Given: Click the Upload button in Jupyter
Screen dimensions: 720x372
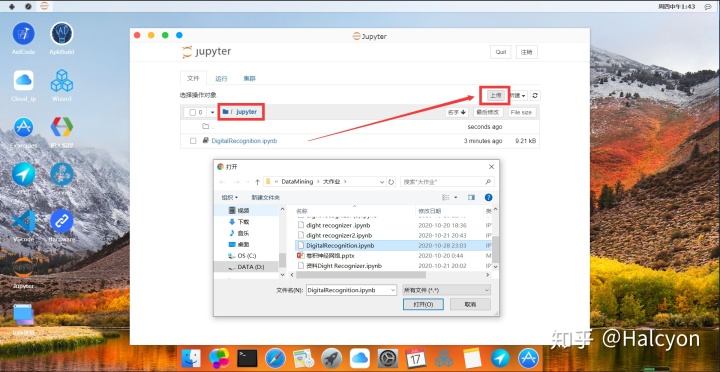Looking at the screenshot, I should pyautogui.click(x=495, y=96).
